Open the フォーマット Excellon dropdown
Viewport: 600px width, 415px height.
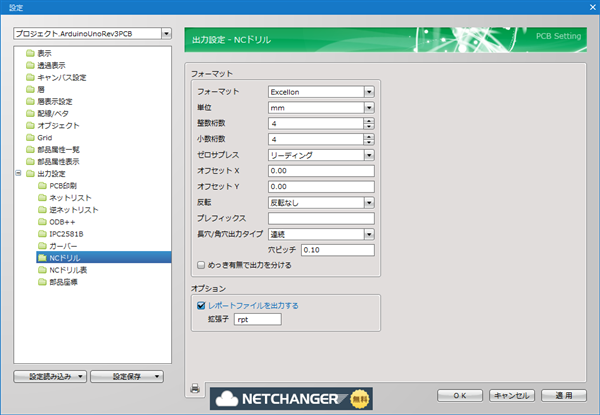pyautogui.click(x=369, y=92)
